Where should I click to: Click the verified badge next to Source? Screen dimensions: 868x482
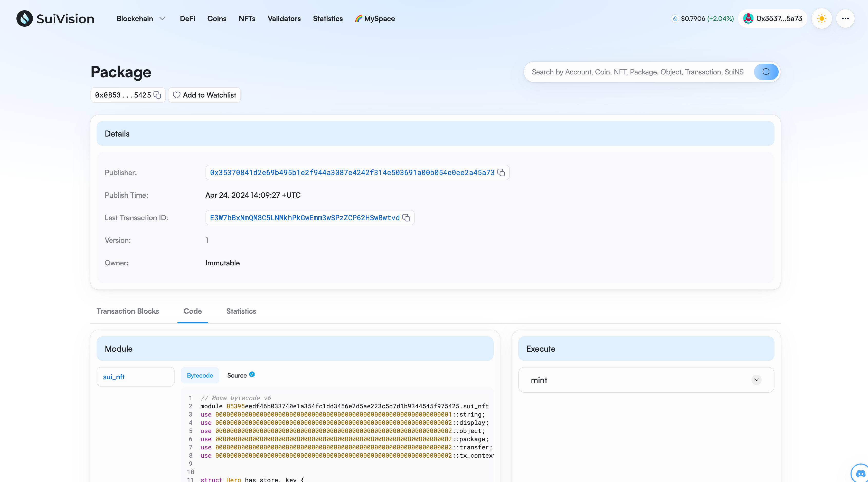252,374
